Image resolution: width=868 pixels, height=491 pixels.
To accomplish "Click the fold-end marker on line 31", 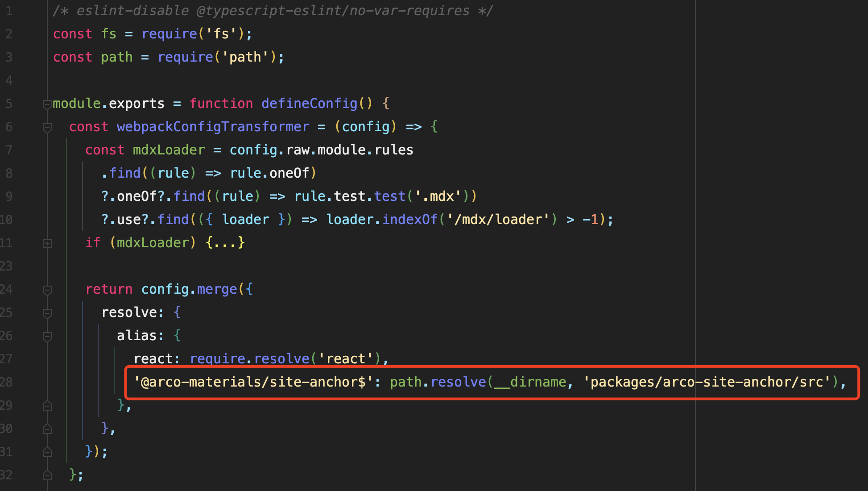I will click(47, 453).
